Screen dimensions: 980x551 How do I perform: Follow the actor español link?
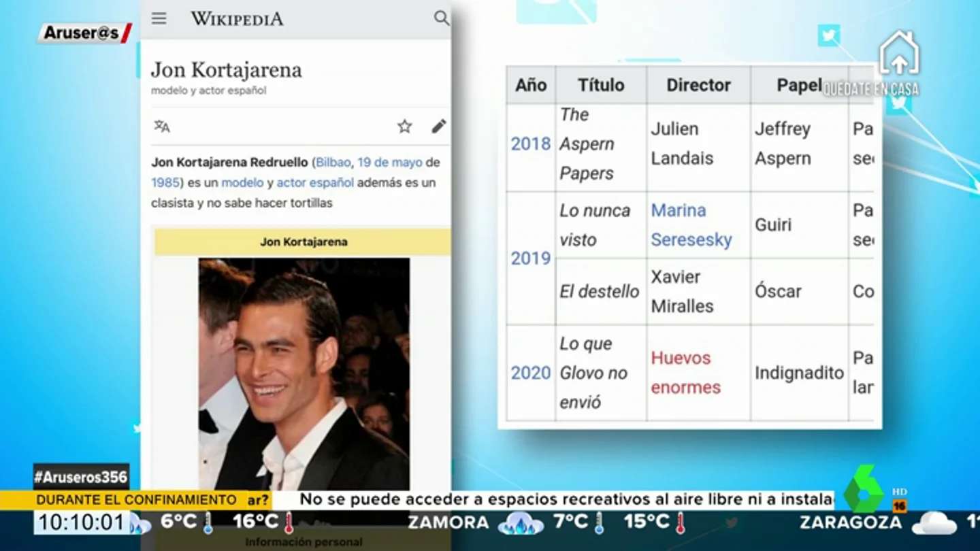click(x=315, y=183)
